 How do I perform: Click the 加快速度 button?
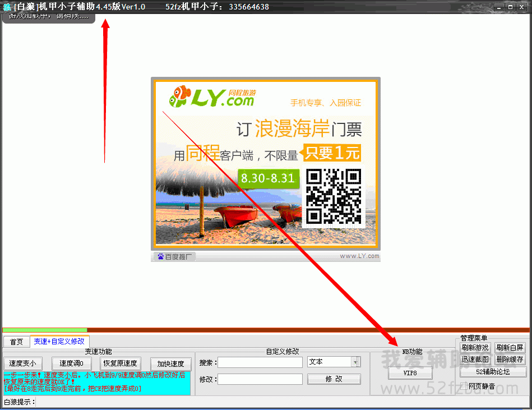170,363
